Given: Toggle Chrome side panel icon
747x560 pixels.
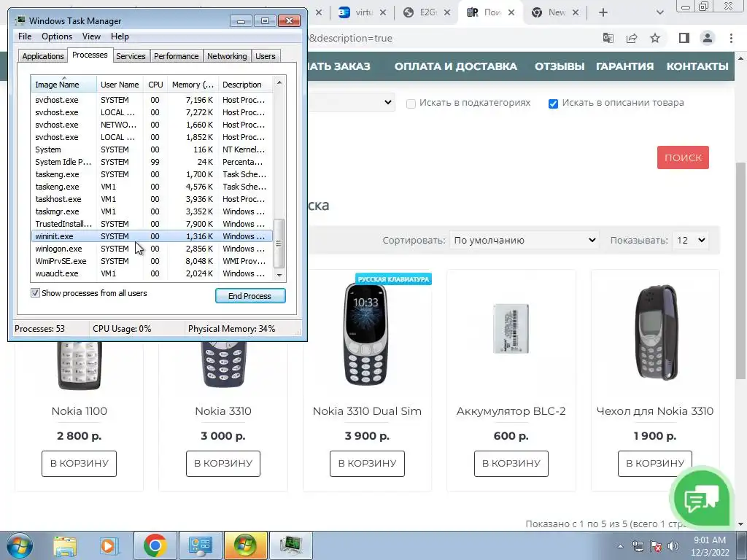Looking at the screenshot, I should [x=684, y=38].
